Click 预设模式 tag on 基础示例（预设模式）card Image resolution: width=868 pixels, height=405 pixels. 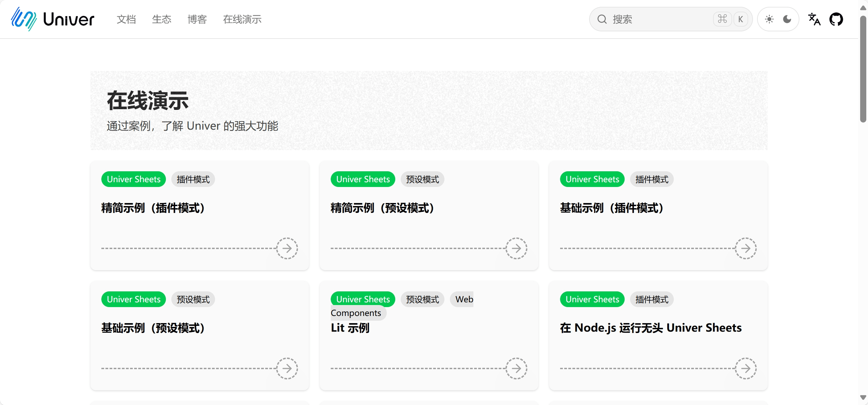coord(193,299)
